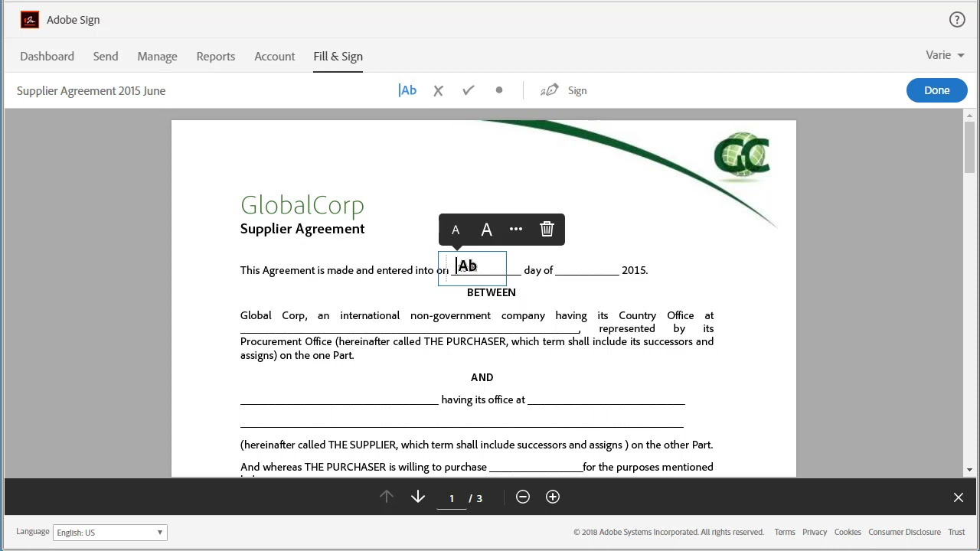980x551 pixels.
Task: Open more options ellipsis in text toolbar
Action: tap(516, 230)
